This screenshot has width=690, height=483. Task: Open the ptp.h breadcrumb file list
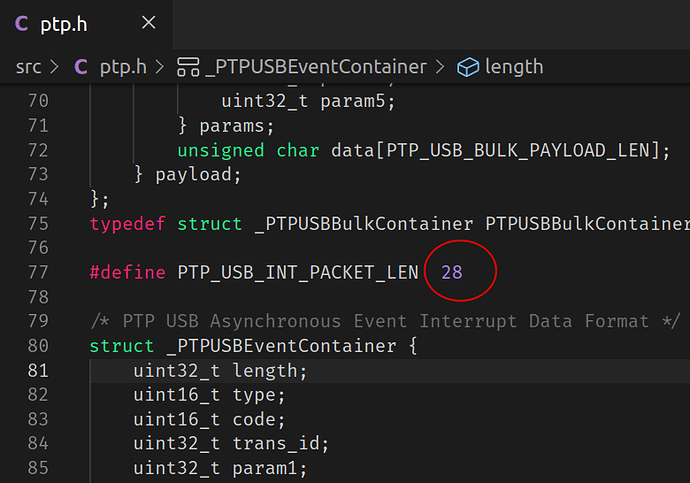(x=123, y=67)
